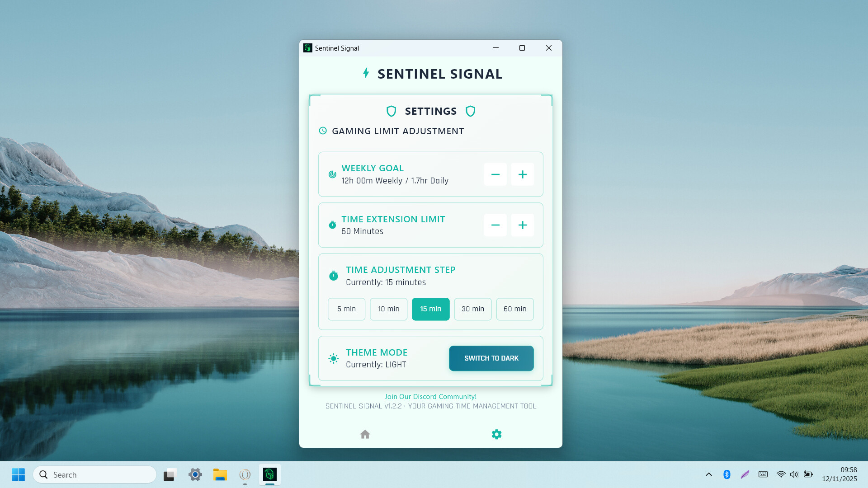
Task: Open the Join Our Discord Community link
Action: [x=430, y=396]
